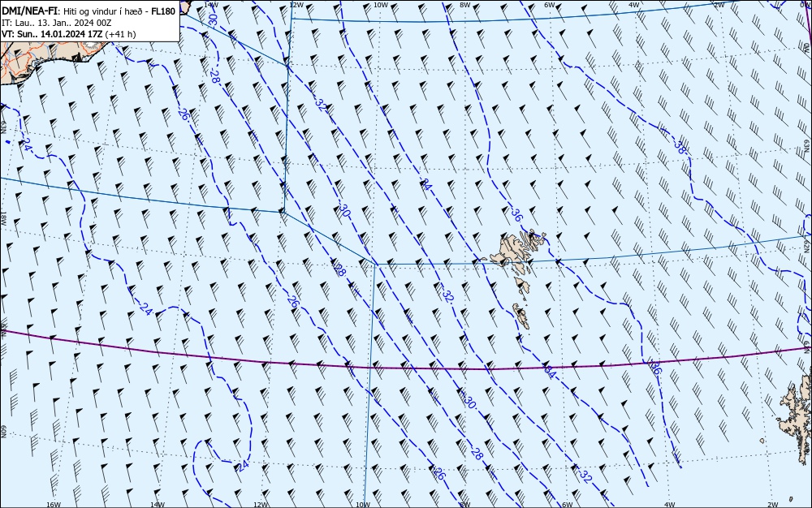Screen dimensions: 812x508
Task: Click the '36' contour label on the purple boundary line
Action: point(655,368)
